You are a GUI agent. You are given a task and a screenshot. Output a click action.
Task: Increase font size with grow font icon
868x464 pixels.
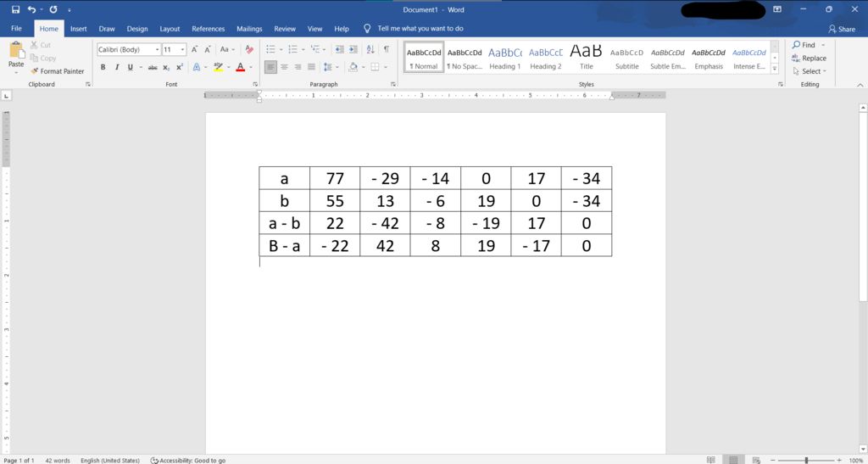[195, 49]
